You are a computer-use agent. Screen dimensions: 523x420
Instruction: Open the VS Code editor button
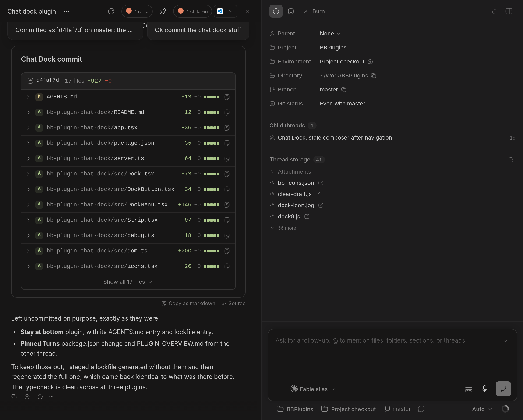(220, 11)
